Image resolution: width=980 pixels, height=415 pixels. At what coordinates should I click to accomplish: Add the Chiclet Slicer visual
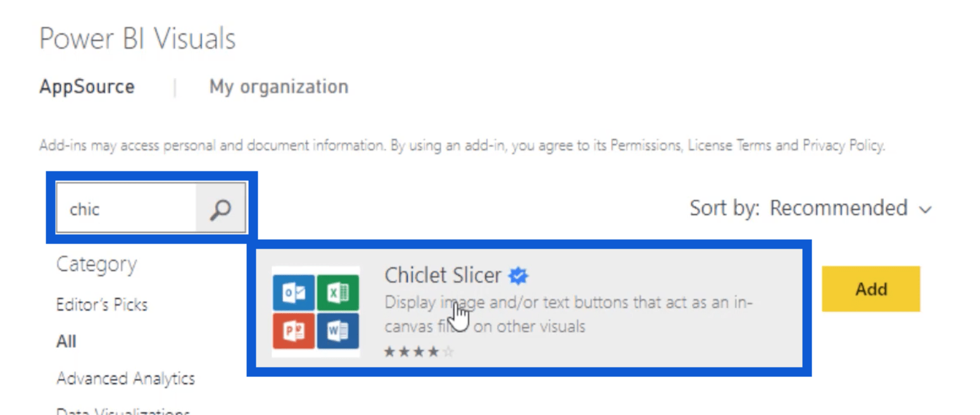pos(870,289)
